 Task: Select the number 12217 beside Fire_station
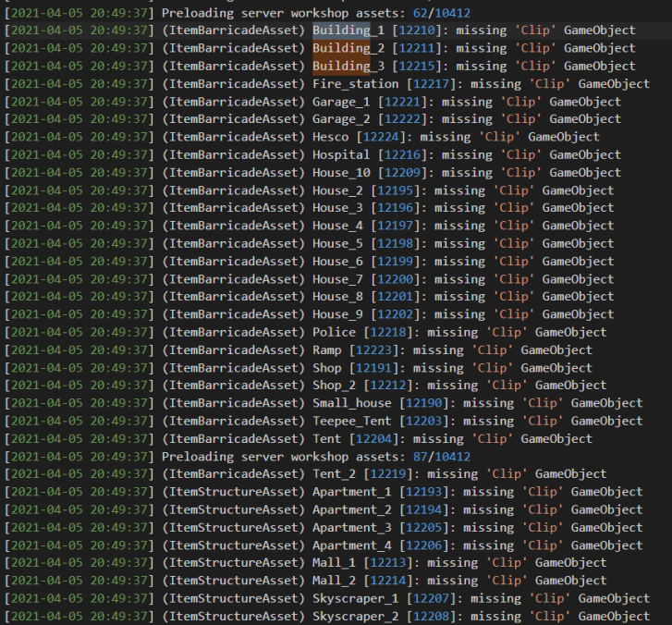(431, 83)
